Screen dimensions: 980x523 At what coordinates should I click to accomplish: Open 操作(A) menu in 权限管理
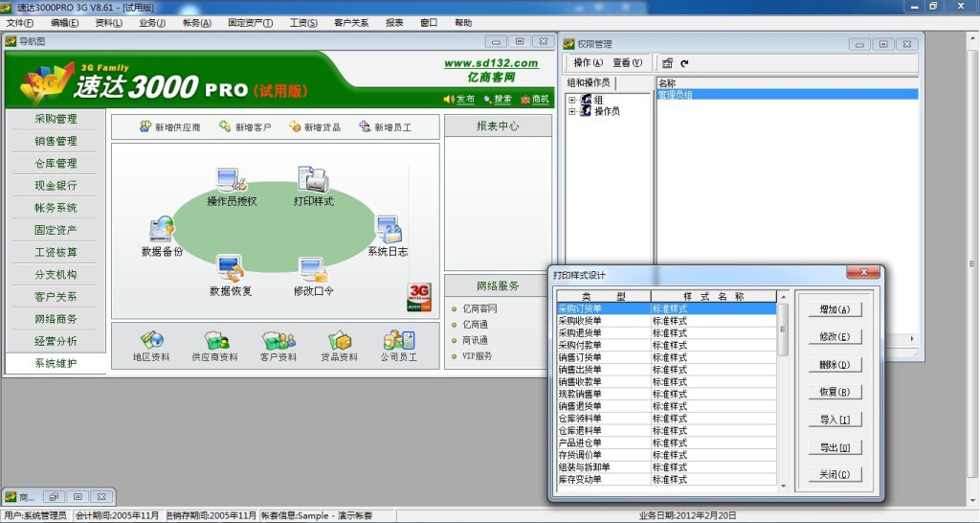coord(589,62)
